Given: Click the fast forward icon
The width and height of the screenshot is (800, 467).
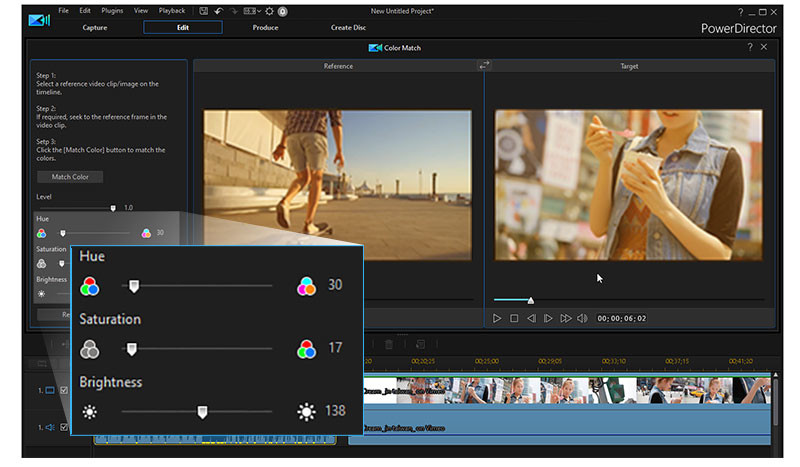Looking at the screenshot, I should pyautogui.click(x=565, y=318).
